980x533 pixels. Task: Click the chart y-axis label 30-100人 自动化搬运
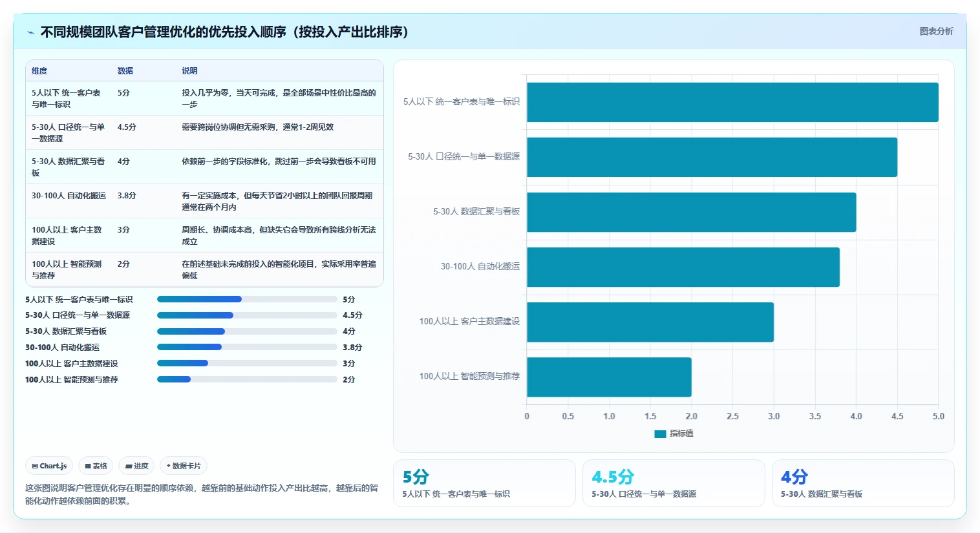click(480, 266)
